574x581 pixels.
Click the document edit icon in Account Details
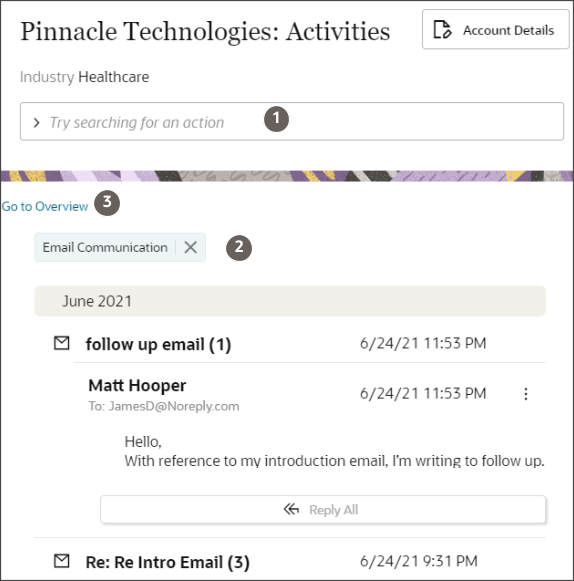pos(442,30)
